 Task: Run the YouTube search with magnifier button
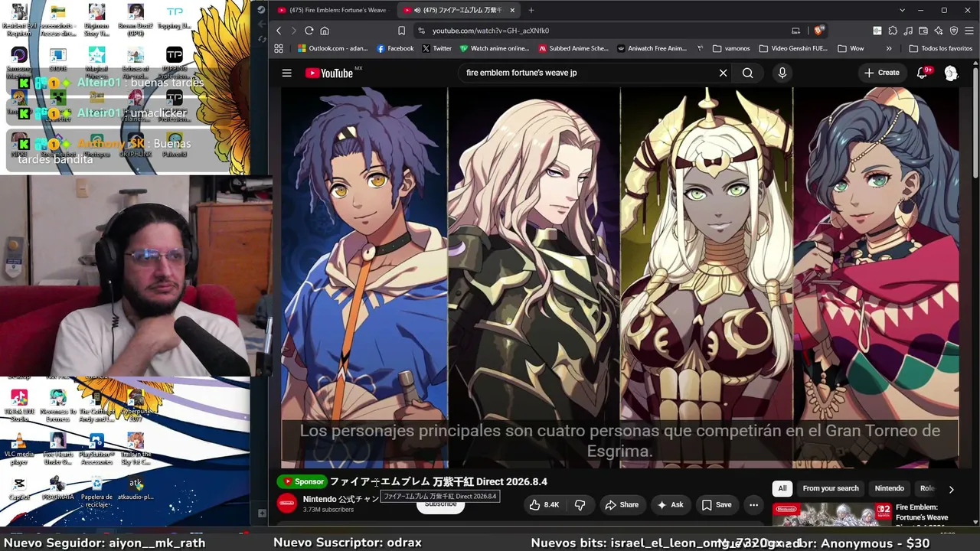click(x=748, y=73)
